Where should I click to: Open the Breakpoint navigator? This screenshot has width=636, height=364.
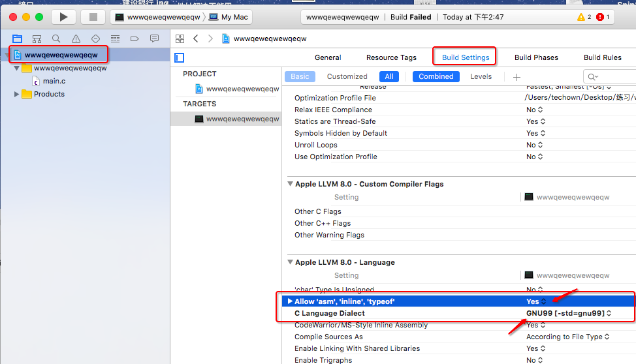[x=135, y=39]
